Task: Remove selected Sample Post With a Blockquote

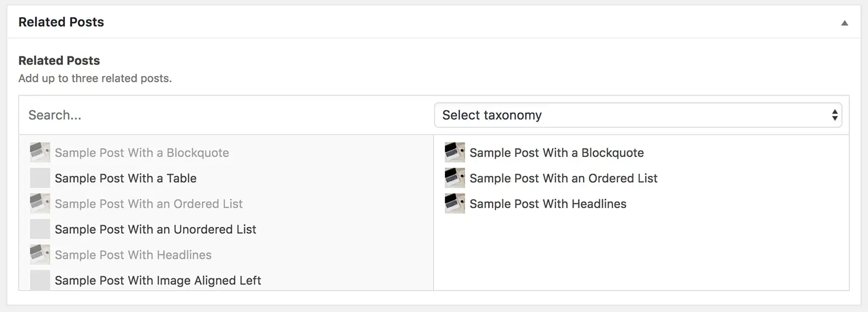Action: coord(557,153)
